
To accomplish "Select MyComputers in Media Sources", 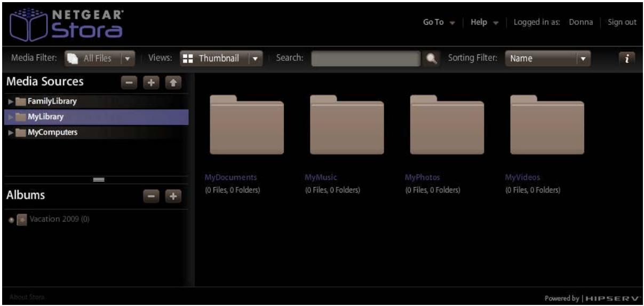I will pyautogui.click(x=96, y=132).
